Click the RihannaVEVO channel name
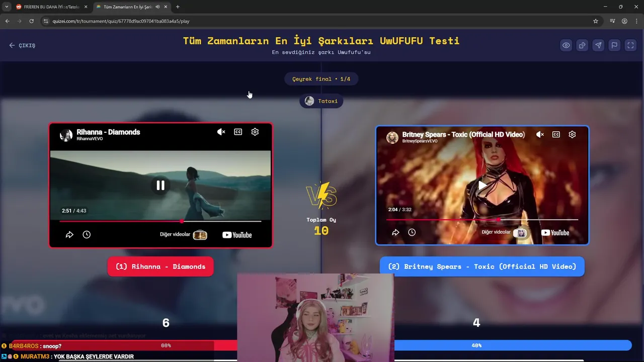 point(90,139)
